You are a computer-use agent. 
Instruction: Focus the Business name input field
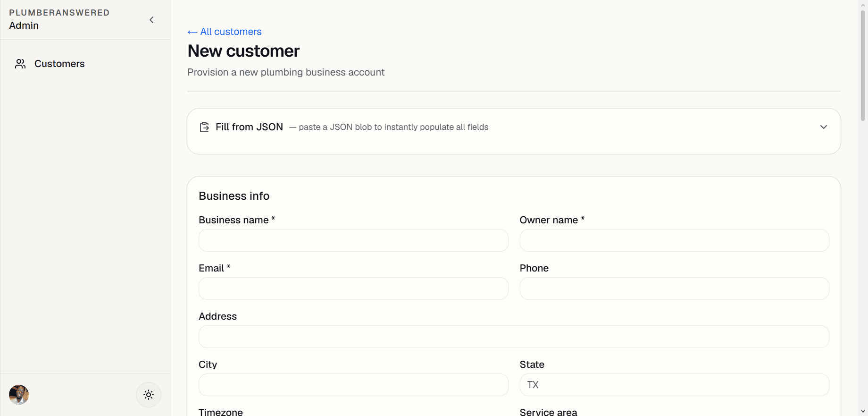pyautogui.click(x=353, y=240)
